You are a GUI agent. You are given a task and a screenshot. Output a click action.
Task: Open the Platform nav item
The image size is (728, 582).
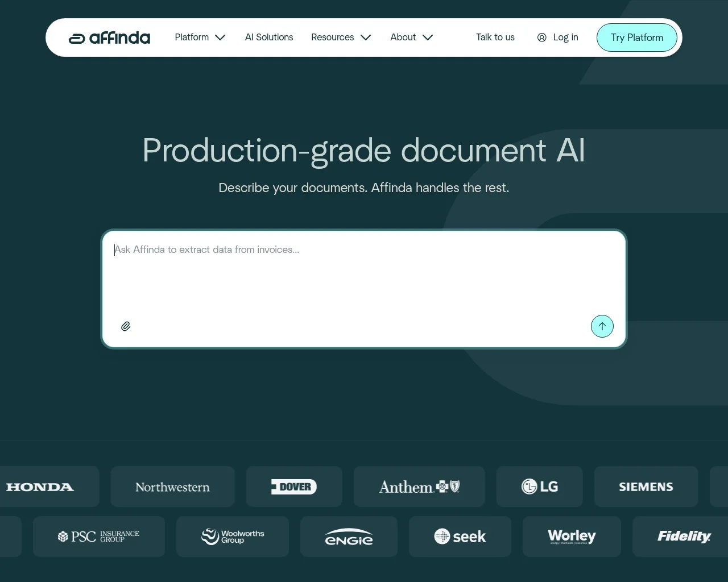pyautogui.click(x=192, y=38)
